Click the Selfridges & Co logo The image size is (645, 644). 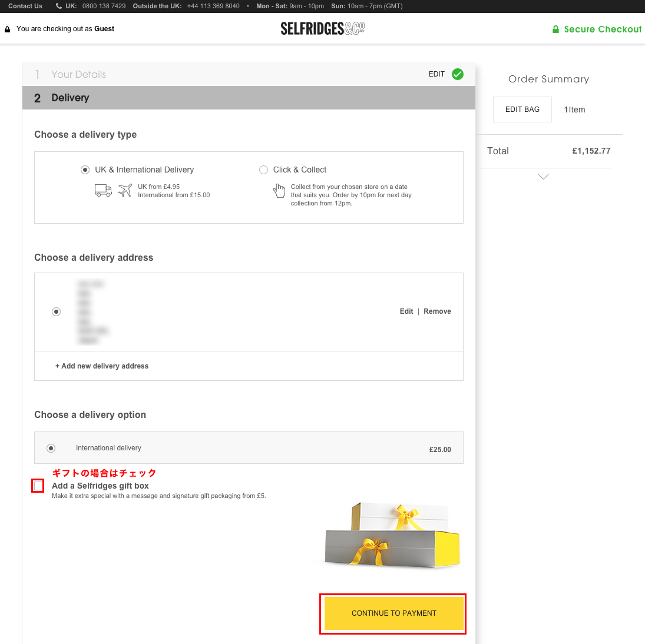tap(323, 28)
